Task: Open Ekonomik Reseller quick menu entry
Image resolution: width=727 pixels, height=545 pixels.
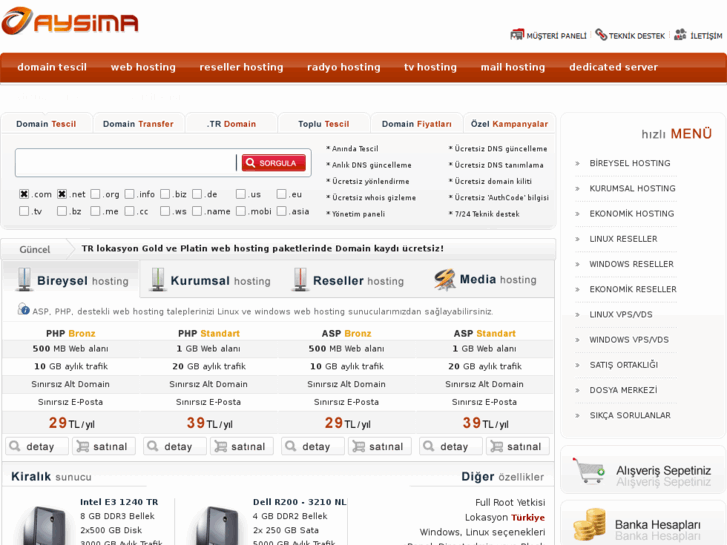Action: point(633,289)
